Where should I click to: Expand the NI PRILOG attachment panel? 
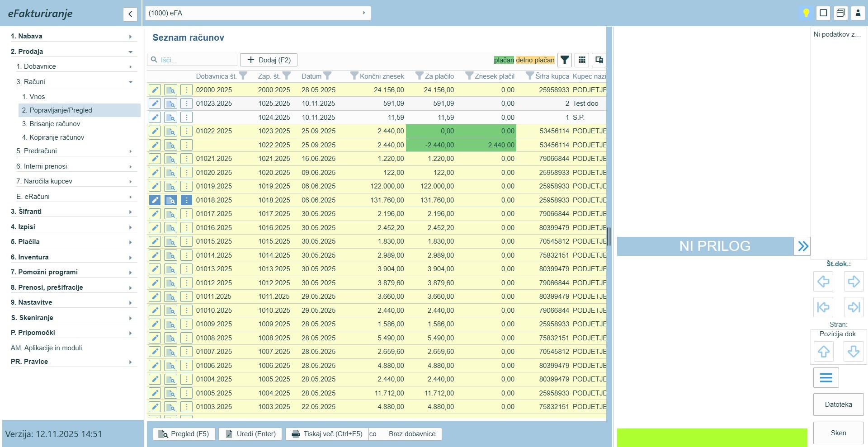pos(802,246)
